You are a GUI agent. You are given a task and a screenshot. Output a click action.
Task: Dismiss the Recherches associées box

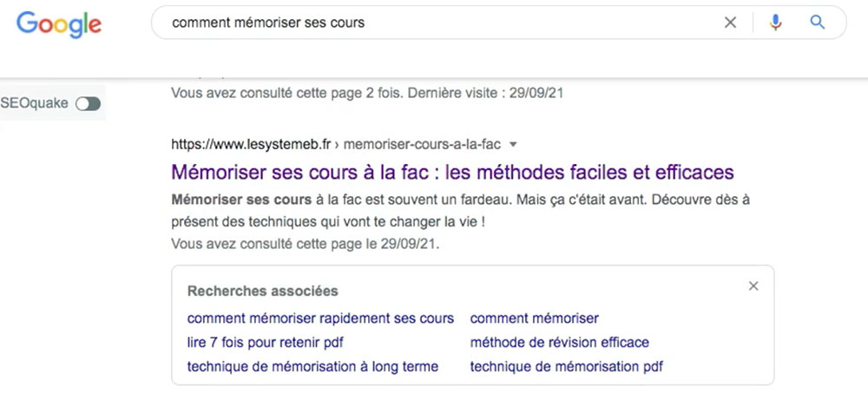[x=753, y=286]
